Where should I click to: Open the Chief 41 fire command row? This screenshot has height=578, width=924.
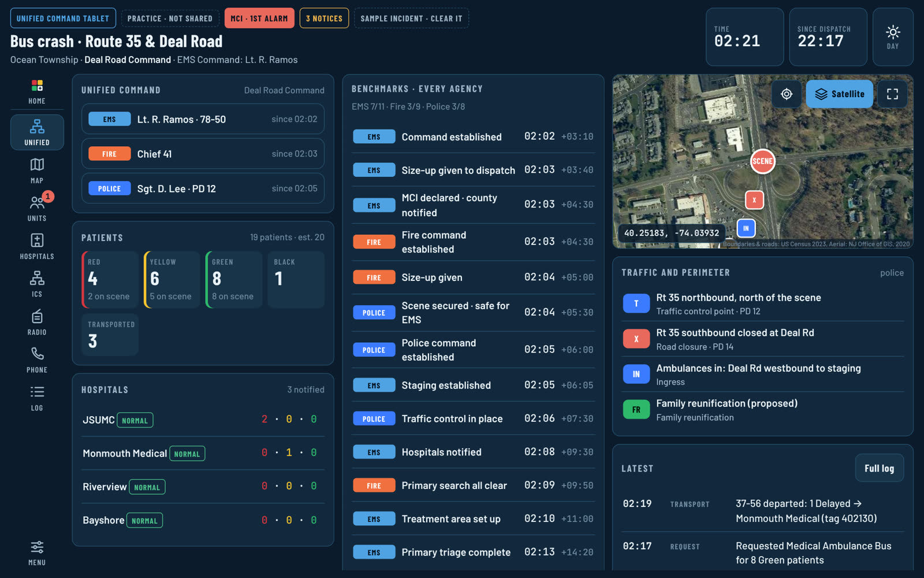(203, 154)
